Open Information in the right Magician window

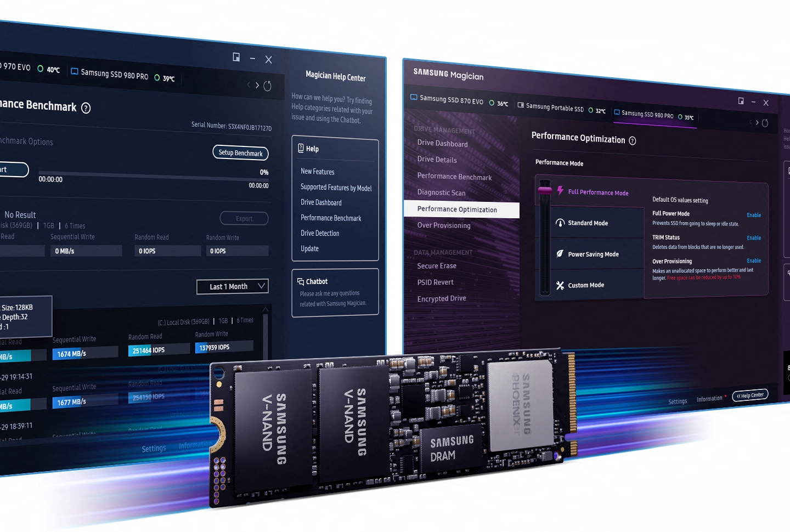(709, 399)
